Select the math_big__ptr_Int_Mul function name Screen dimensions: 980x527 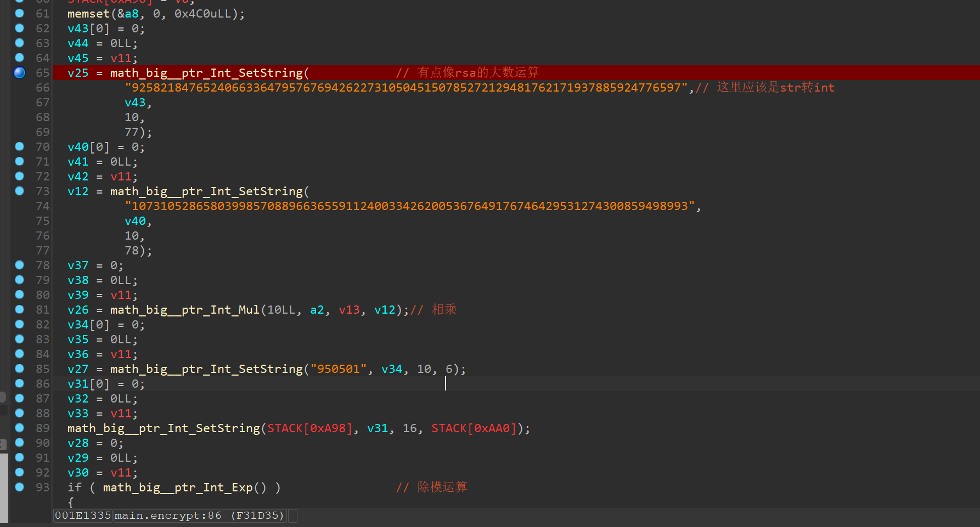click(184, 310)
